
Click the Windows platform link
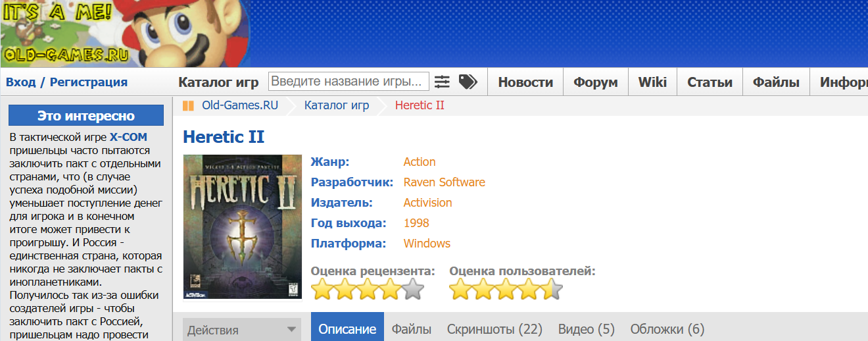pyautogui.click(x=427, y=244)
